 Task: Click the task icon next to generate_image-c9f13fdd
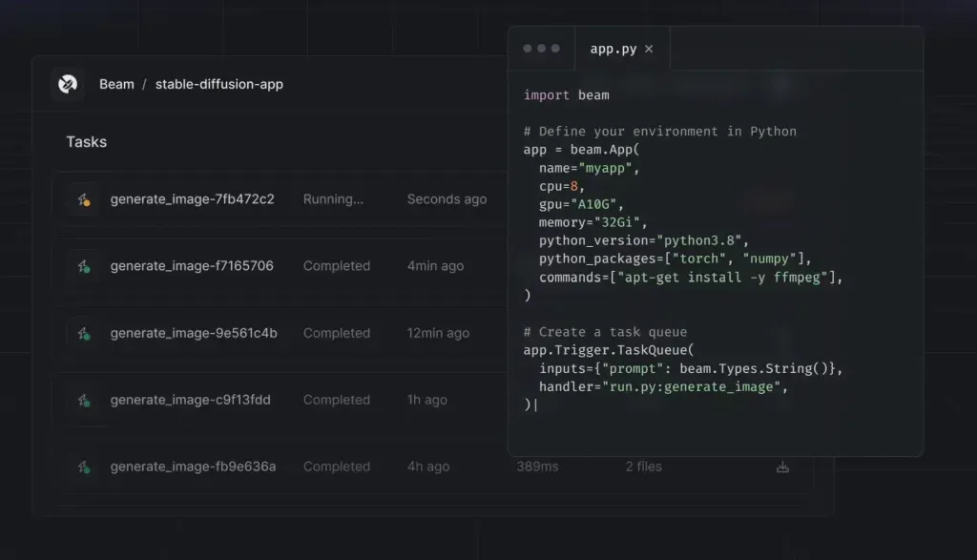pos(82,400)
